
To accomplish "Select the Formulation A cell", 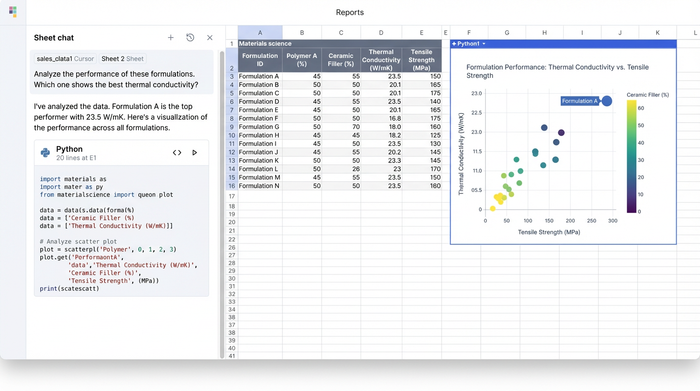I will point(260,76).
